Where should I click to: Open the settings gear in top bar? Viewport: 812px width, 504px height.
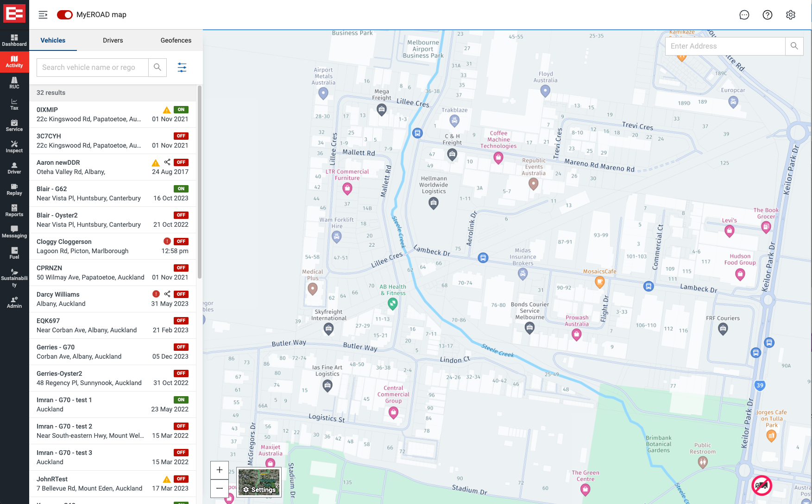click(x=791, y=15)
